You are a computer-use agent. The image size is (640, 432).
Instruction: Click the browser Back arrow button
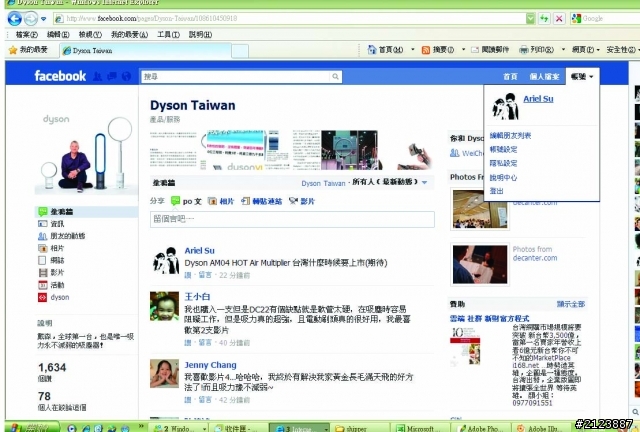point(15,18)
